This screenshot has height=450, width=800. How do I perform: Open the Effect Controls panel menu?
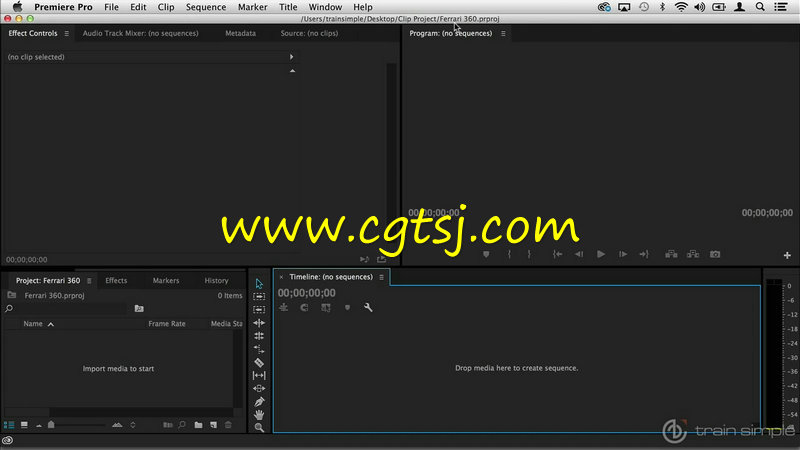click(66, 34)
